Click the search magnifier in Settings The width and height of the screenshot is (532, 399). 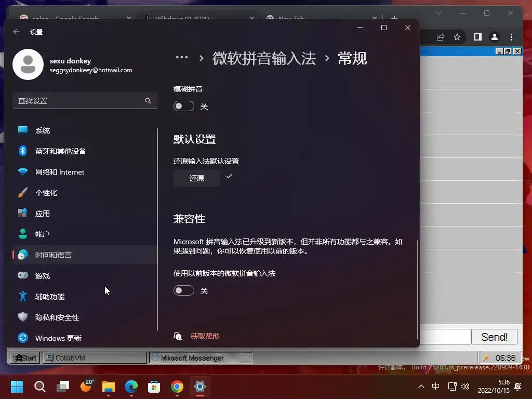pos(148,101)
